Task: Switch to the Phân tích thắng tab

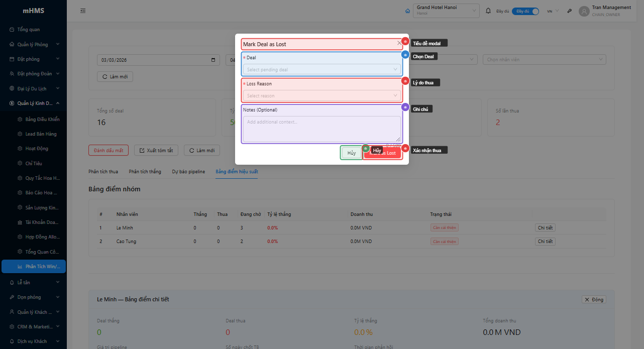Action: coord(145,171)
